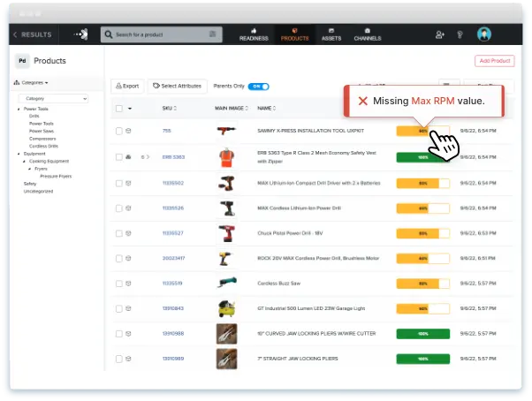This screenshot has height=401, width=532.
Task: Select checkbox for SAMMY X-PRESS tool row
Action: point(119,131)
